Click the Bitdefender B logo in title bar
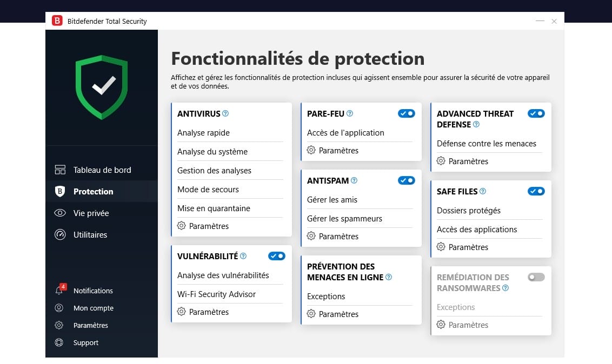Screen dimensions: 612x364 [x=57, y=21]
